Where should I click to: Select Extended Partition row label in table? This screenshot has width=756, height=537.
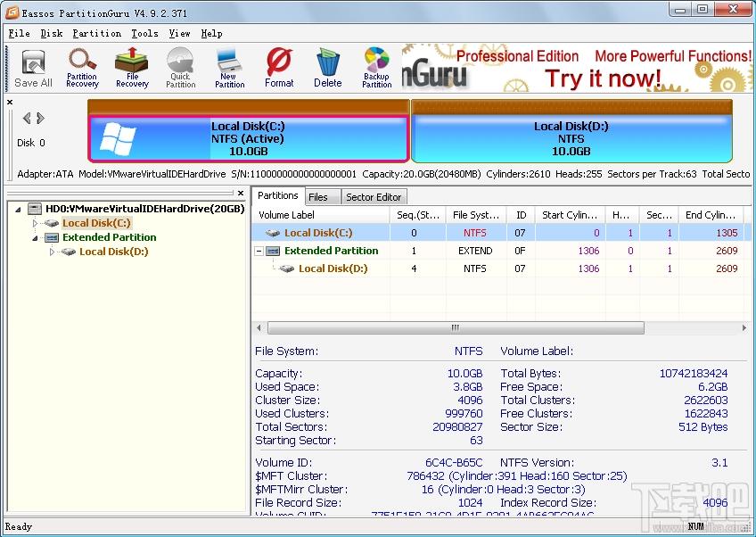(x=332, y=251)
